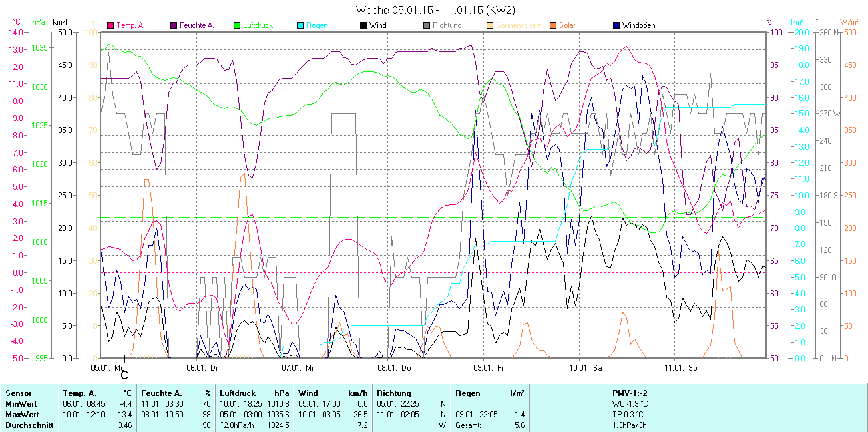The width and height of the screenshot is (868, 432).
Task: Click the rain timestamp '09.01. 22:05'
Action: click(477, 415)
